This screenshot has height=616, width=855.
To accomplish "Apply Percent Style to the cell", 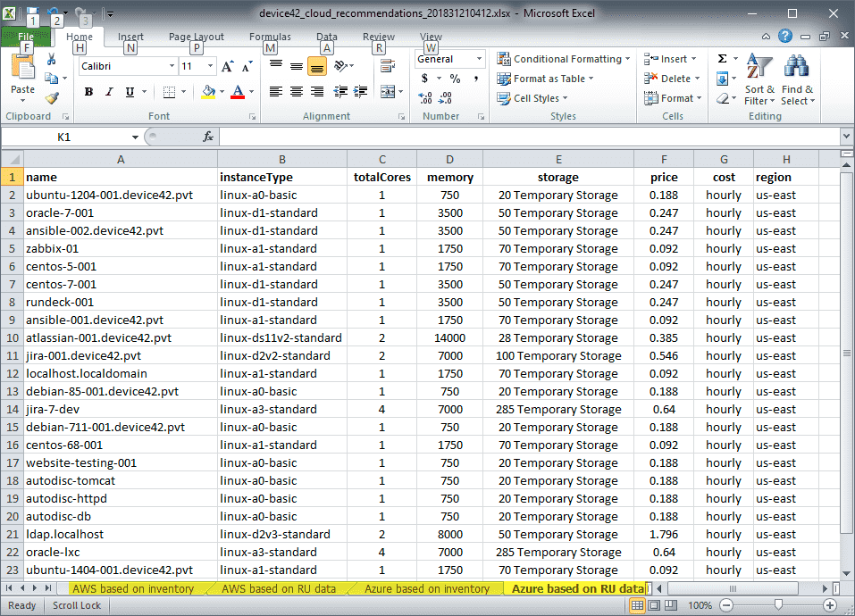I will [x=455, y=79].
